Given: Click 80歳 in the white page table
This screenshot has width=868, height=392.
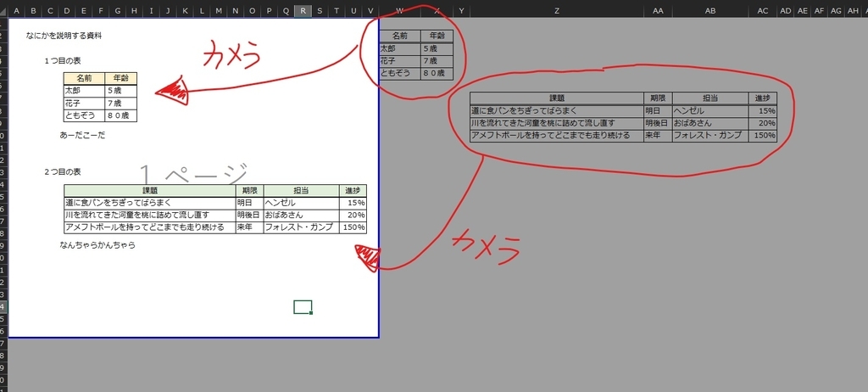Looking at the screenshot, I should click(x=120, y=115).
